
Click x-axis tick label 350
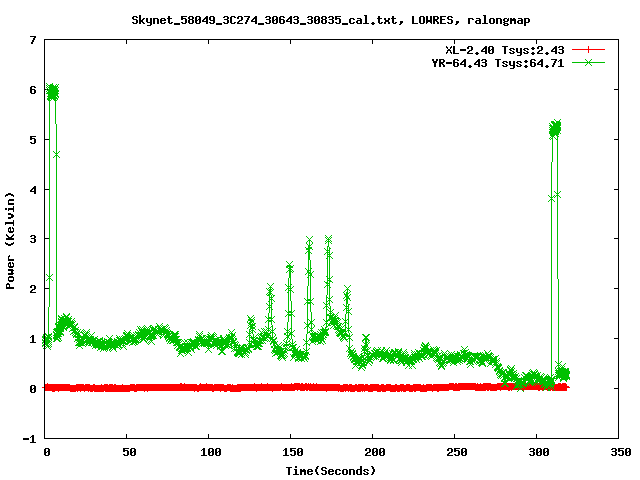click(621, 452)
